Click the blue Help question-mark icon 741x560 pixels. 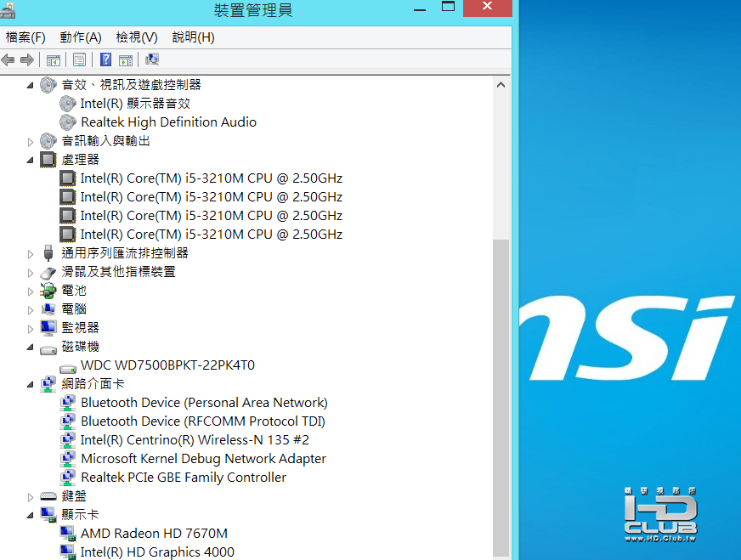106,59
